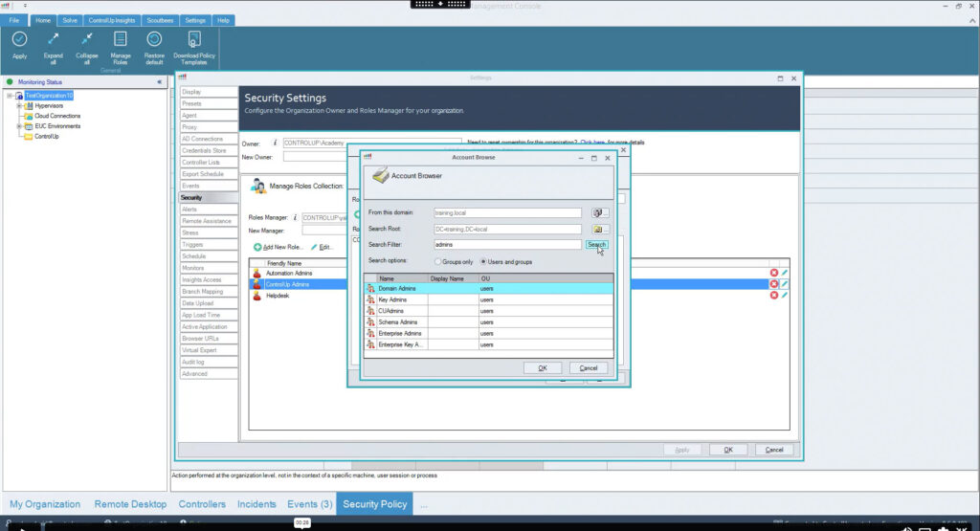980x531 pixels.
Task: Delete the Helpdesk role with red X
Action: coord(774,296)
